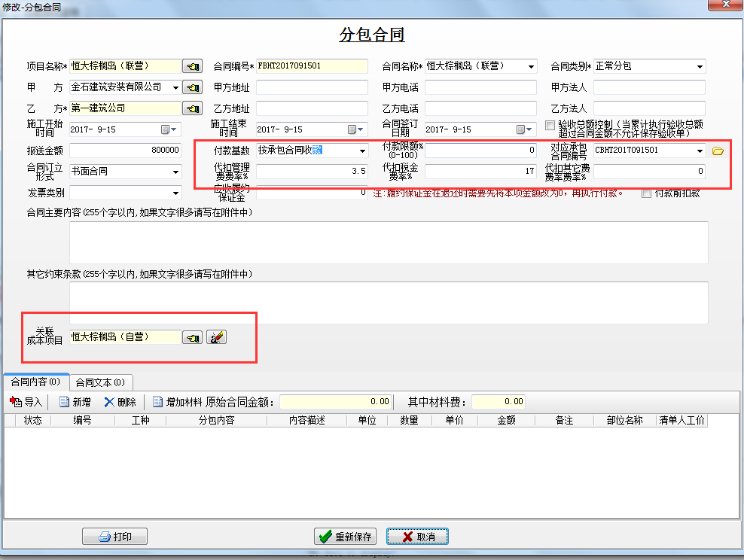This screenshot has width=744, height=560.
Task: Select the 合同内容 tab
Action: 35,382
